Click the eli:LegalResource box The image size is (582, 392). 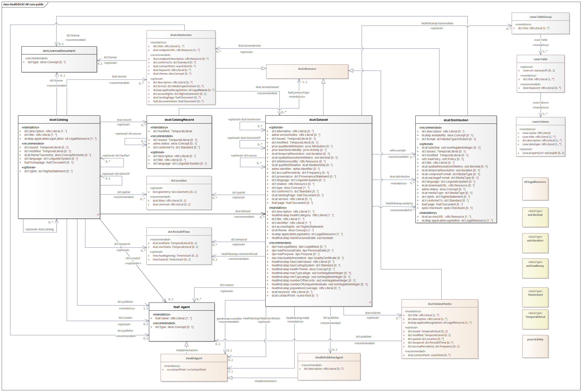[x=535, y=189]
